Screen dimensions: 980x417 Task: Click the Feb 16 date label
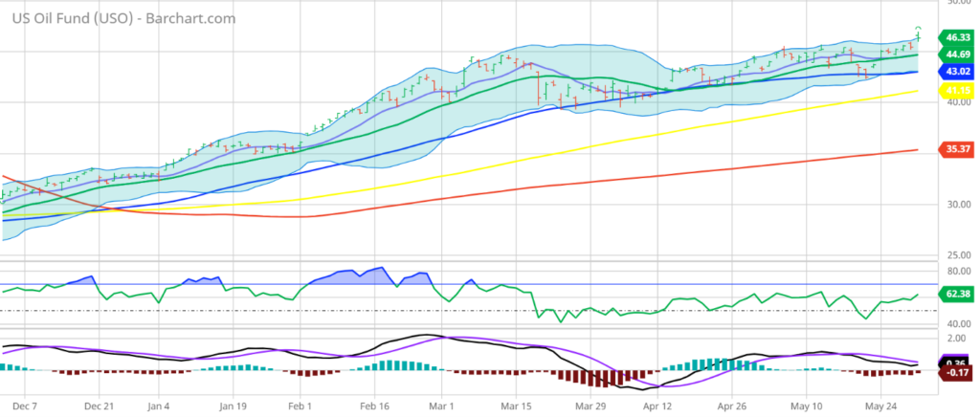374,406
